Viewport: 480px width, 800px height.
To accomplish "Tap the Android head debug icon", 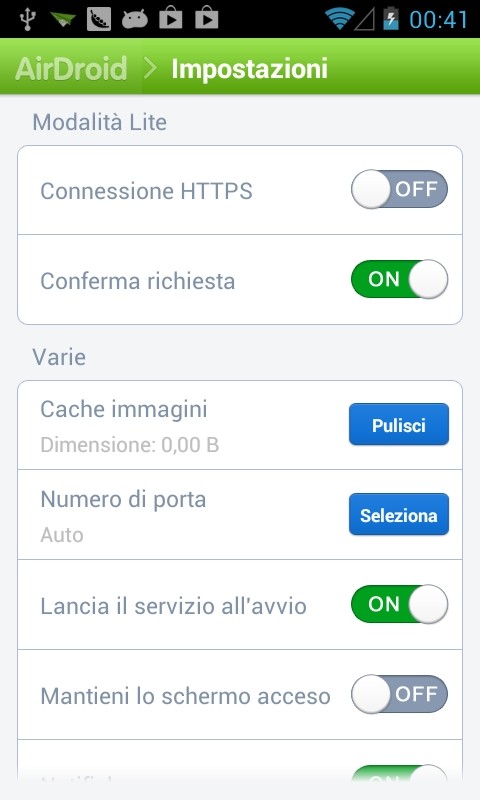I will 135,20.
